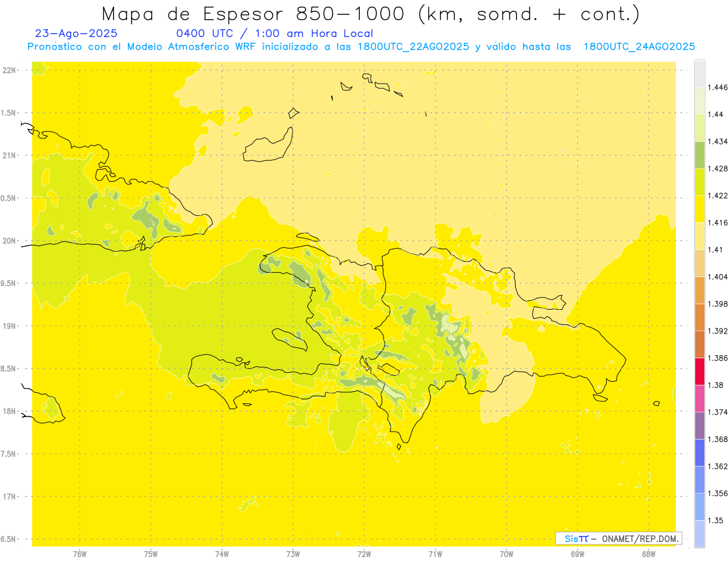Viewport: 728px width, 562px height.
Task: Select the date label '23-Ago-2025'
Action: tap(76, 34)
